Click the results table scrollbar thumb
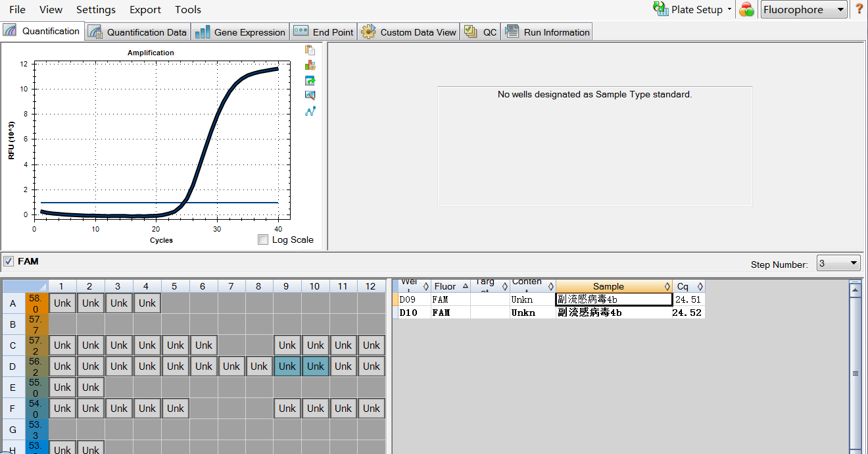 (856, 373)
